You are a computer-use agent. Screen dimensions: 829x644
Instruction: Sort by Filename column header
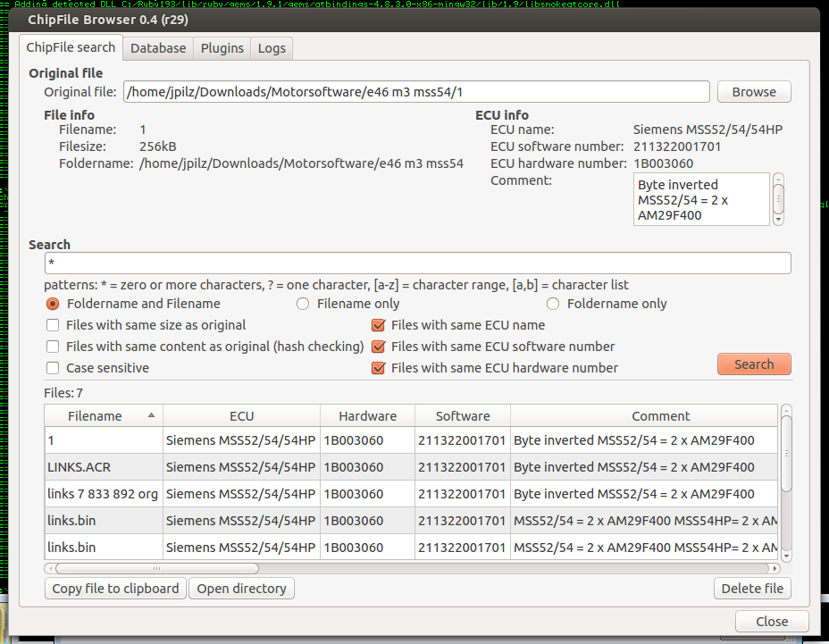click(x=104, y=416)
